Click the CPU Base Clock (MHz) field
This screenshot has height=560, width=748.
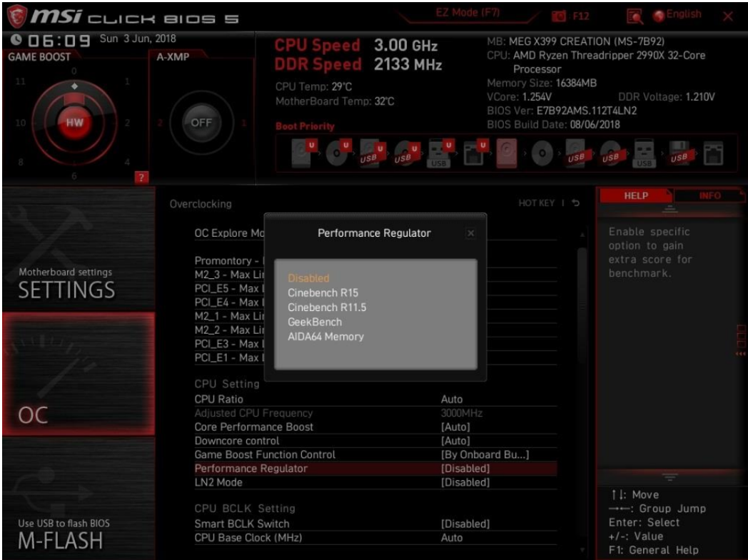[375, 538]
